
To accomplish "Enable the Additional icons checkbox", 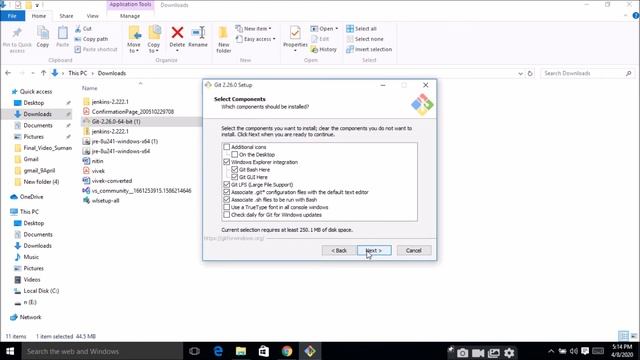I will pos(227,147).
